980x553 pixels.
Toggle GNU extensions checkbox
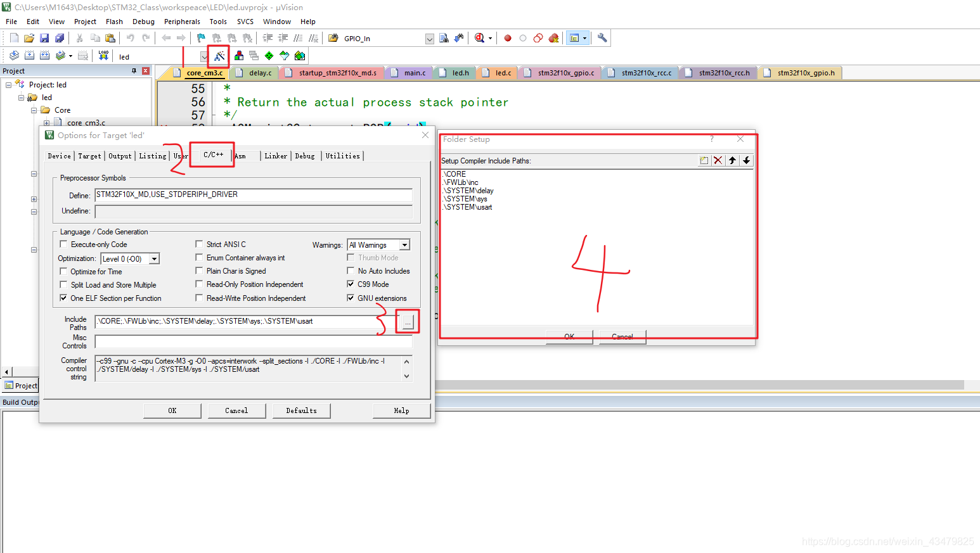[351, 298]
